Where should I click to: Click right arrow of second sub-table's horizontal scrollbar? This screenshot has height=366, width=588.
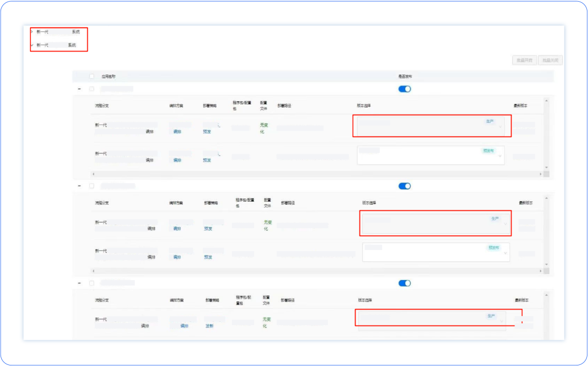[x=541, y=271]
